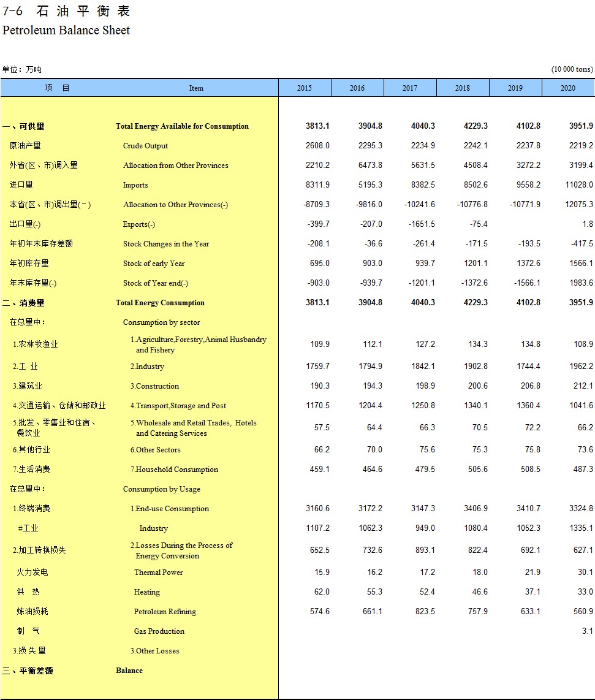This screenshot has width=595, height=700.
Task: Click the 2015 column header
Action: (305, 88)
